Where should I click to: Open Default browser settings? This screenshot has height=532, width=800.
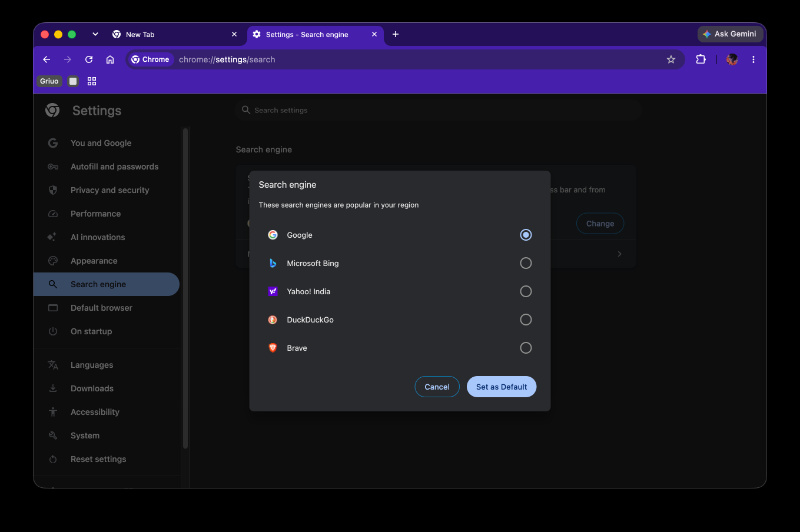106,308
